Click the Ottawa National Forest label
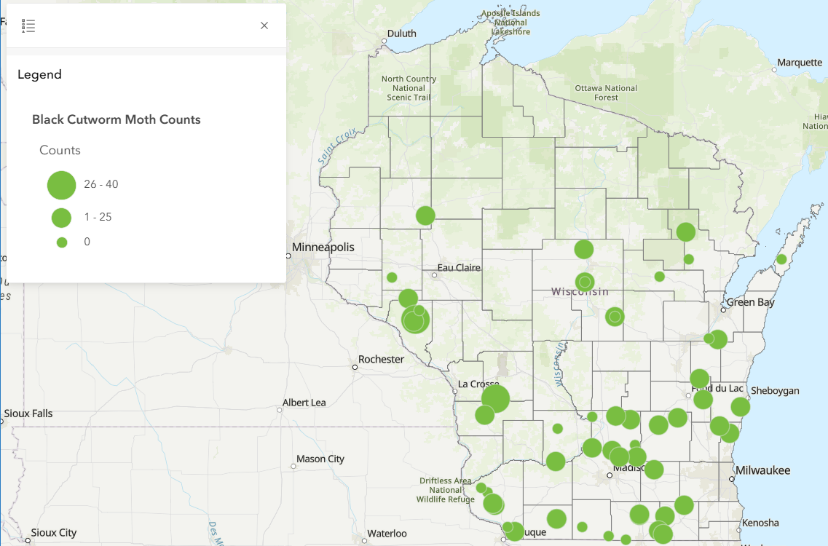The width and height of the screenshot is (828, 546). point(606,92)
